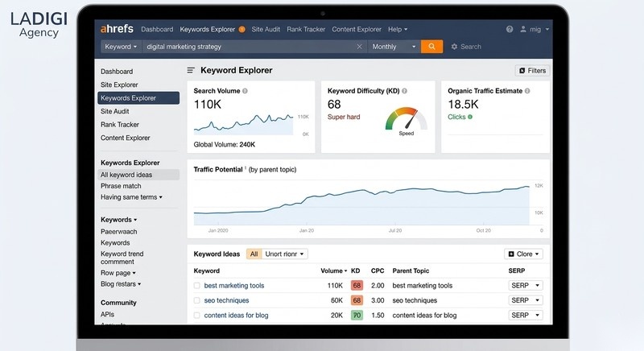This screenshot has width=644, height=351.
Task: Open SERP dropdown for seo techniques
Action: pyautogui.click(x=526, y=300)
